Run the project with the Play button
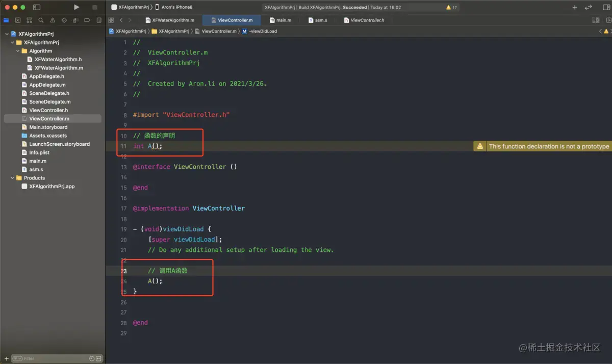This screenshot has height=364, width=612. coord(76,7)
